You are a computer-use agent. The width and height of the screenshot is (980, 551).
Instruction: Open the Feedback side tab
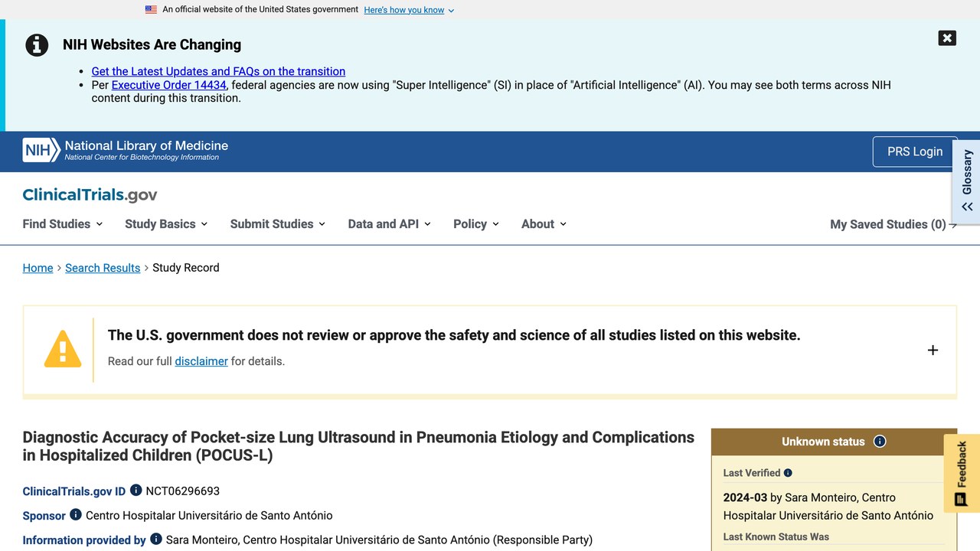tap(962, 474)
